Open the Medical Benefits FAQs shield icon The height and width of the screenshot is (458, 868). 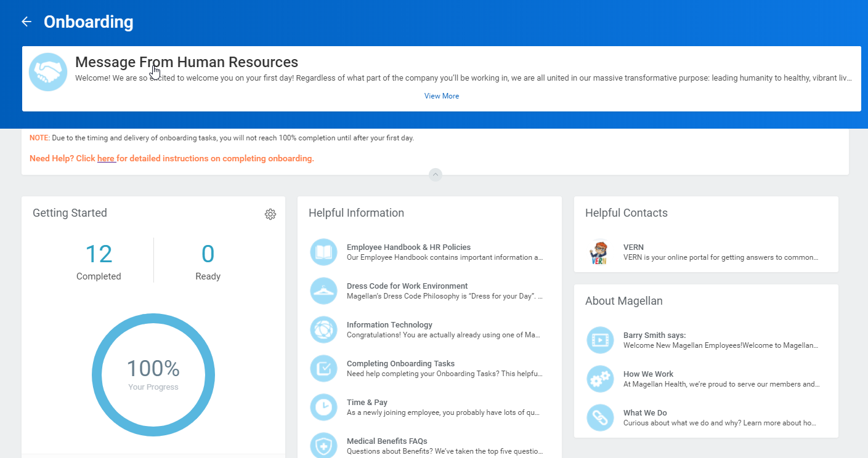pyautogui.click(x=323, y=444)
